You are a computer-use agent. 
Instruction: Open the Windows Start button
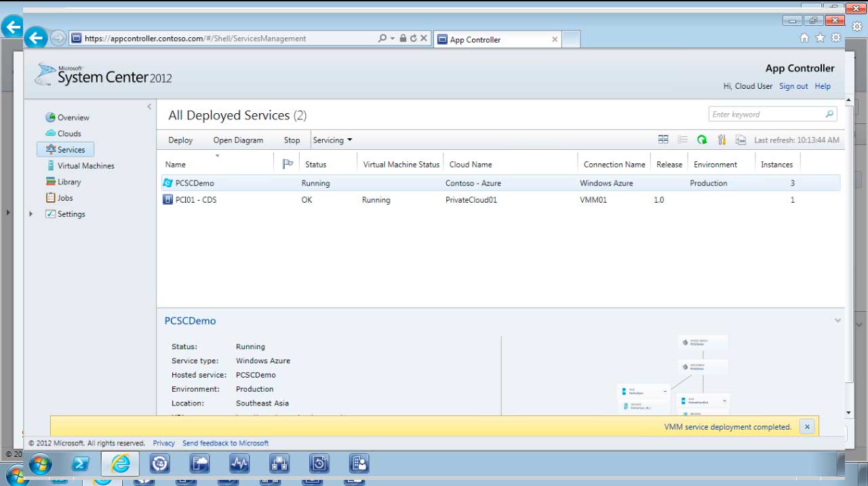coord(39,464)
